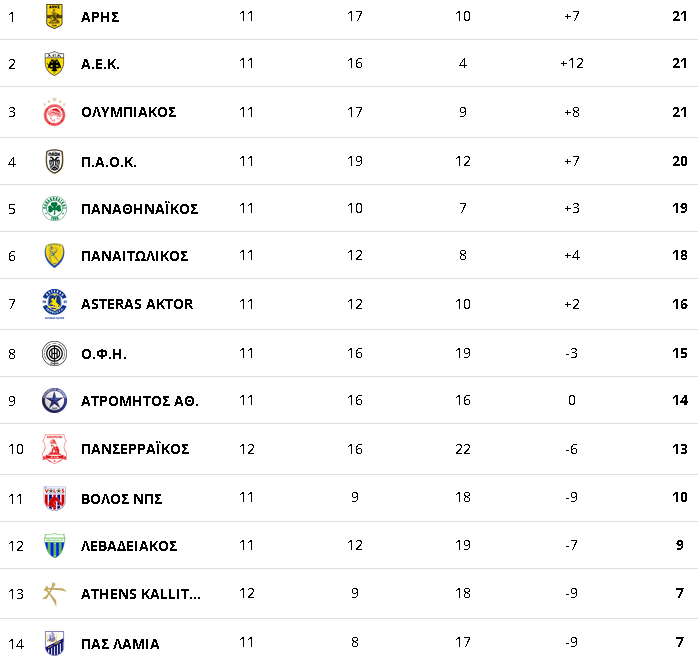698x656 pixels.
Task: Click the ΠΑΣ ΛΑΜΙΑ team name
Action: tap(120, 644)
